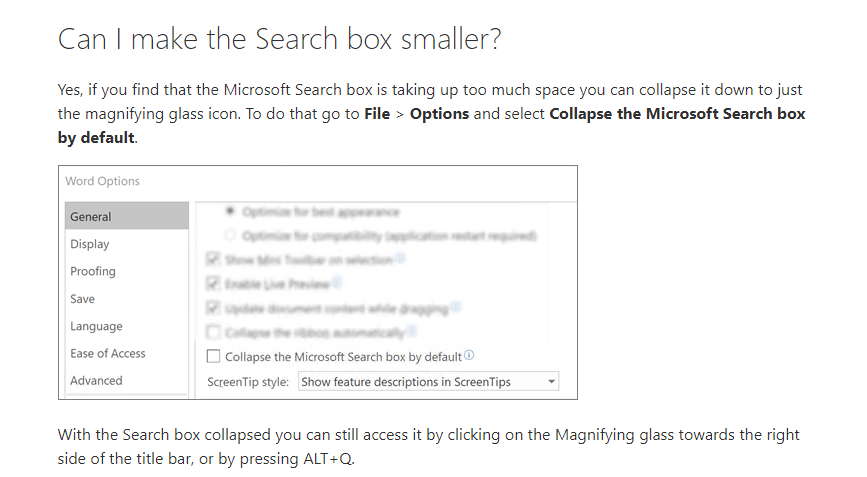Click the Show feature descriptions in ScreenTips combo box
Screen dimensions: 867x477
pos(429,381)
